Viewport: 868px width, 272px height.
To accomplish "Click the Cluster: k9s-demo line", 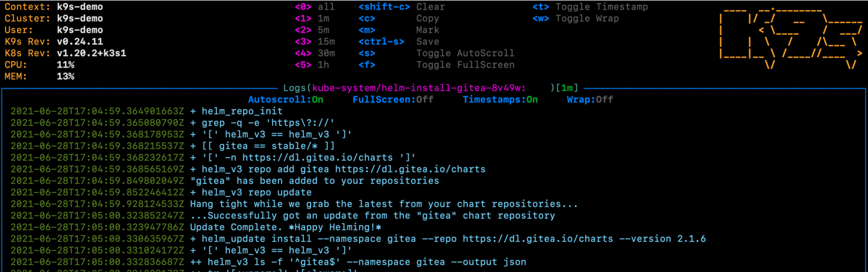I will point(54,18).
